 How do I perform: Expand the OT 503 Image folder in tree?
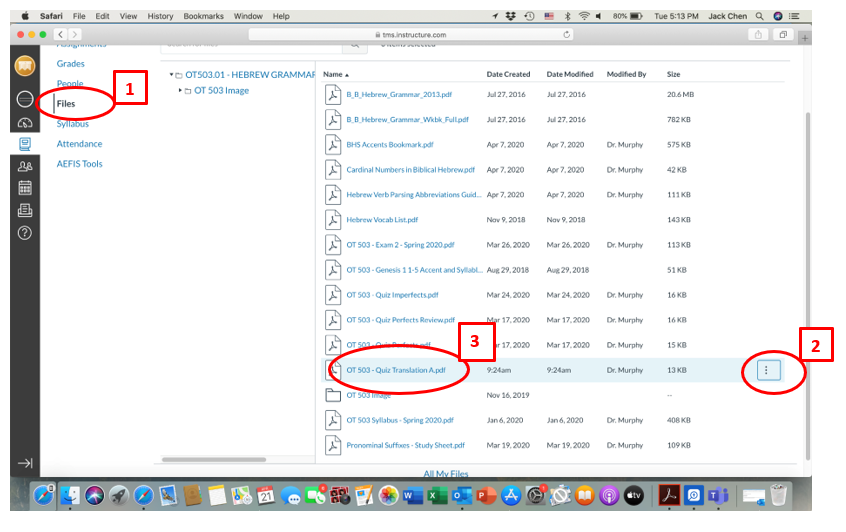180,91
